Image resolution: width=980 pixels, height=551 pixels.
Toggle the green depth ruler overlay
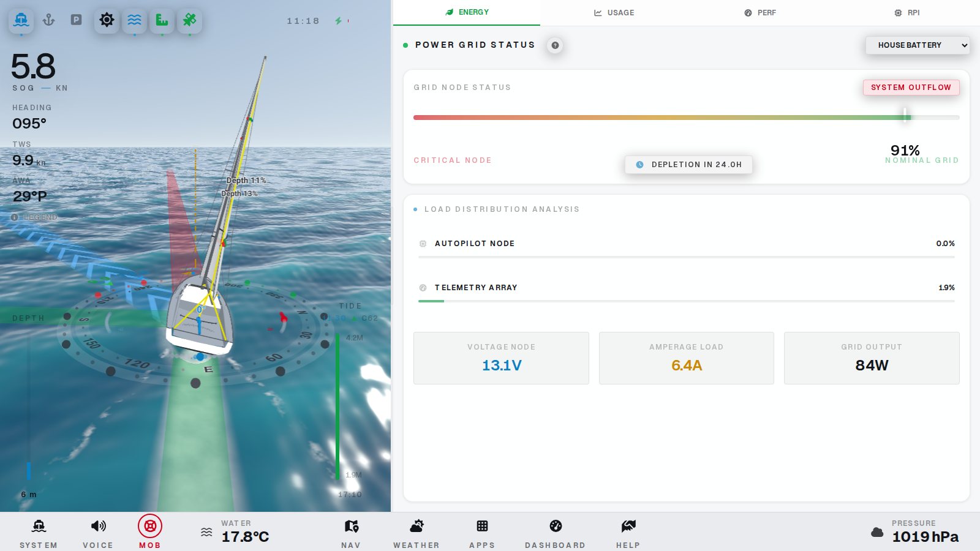pos(162,20)
